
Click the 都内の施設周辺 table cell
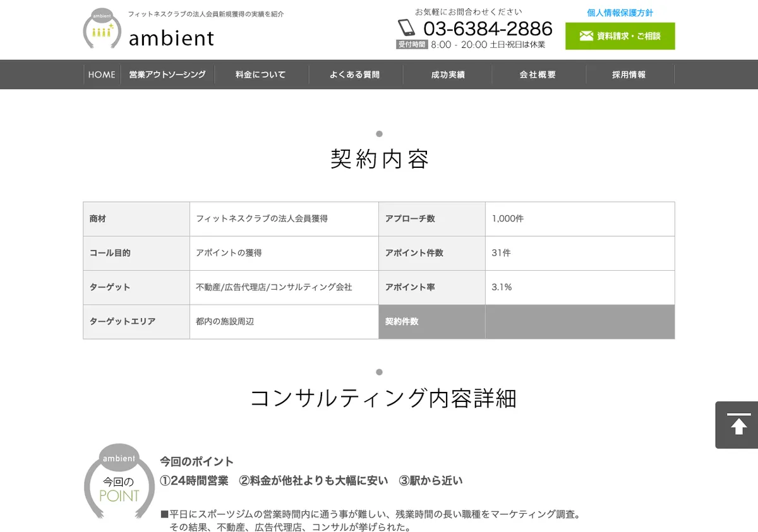tap(284, 322)
